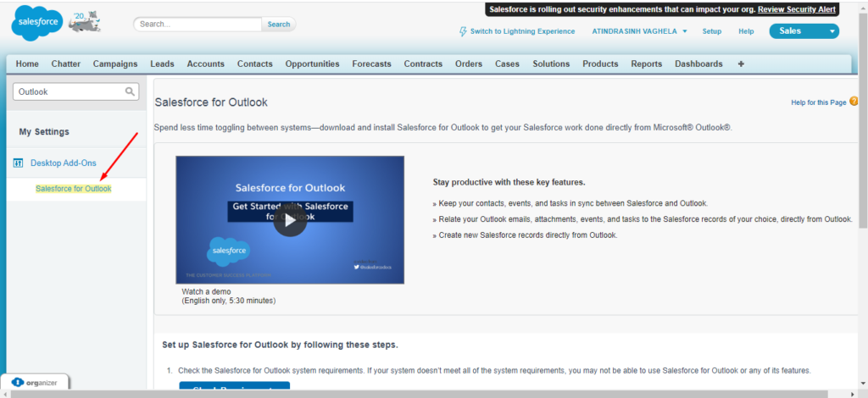Image resolution: width=868 pixels, height=398 pixels.
Task: Open the Accounts tab
Action: pyautogui.click(x=206, y=64)
